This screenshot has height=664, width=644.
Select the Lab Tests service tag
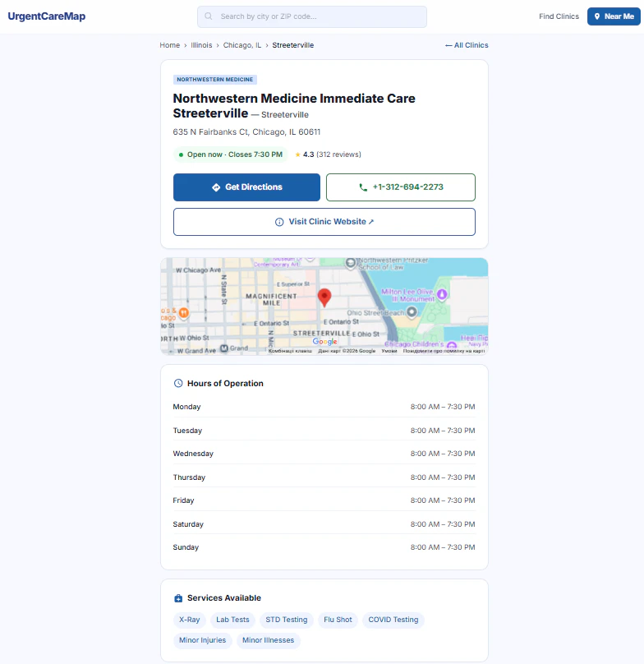(x=232, y=620)
